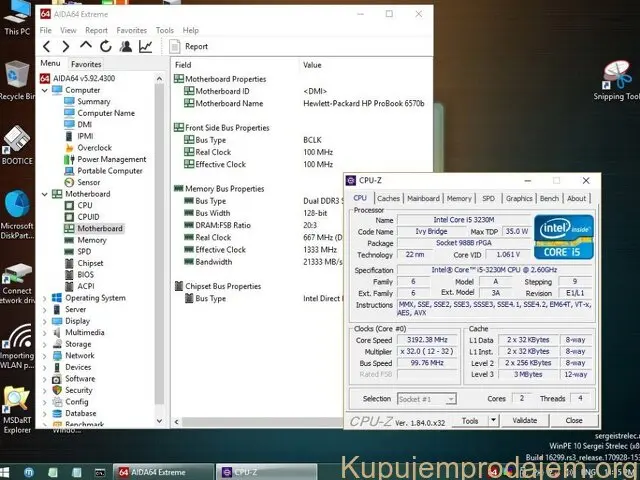Expand the Operating System node
This screenshot has width=640, height=480.
[45, 298]
